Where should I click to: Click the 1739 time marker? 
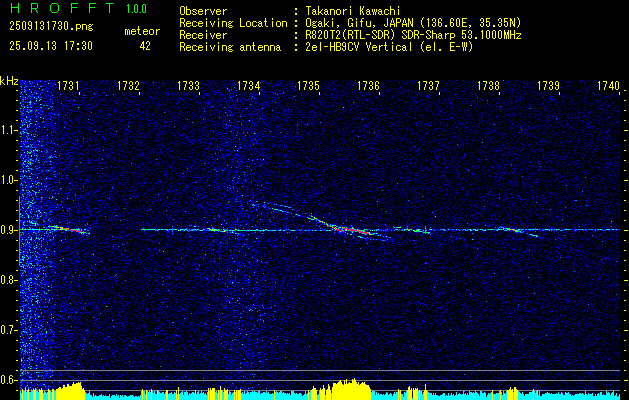click(549, 86)
